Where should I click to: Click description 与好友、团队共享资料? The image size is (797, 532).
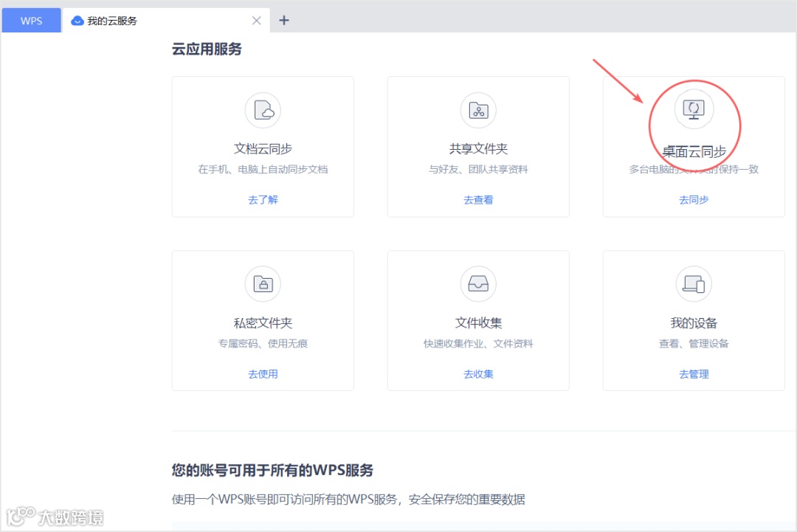click(x=478, y=169)
